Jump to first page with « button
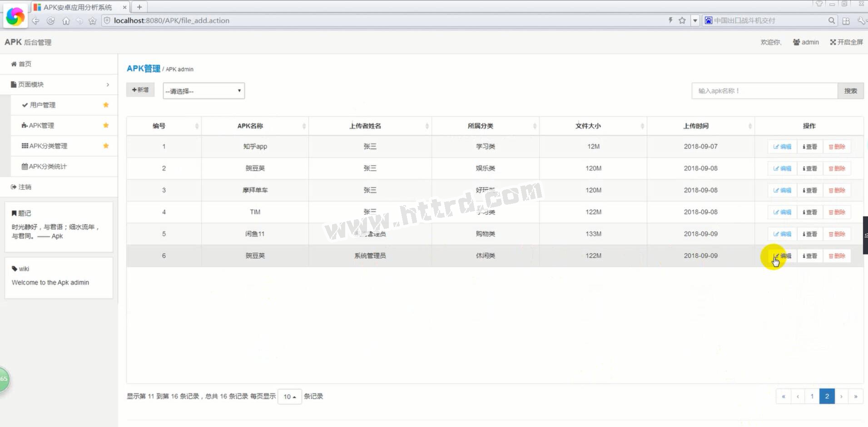 point(783,396)
